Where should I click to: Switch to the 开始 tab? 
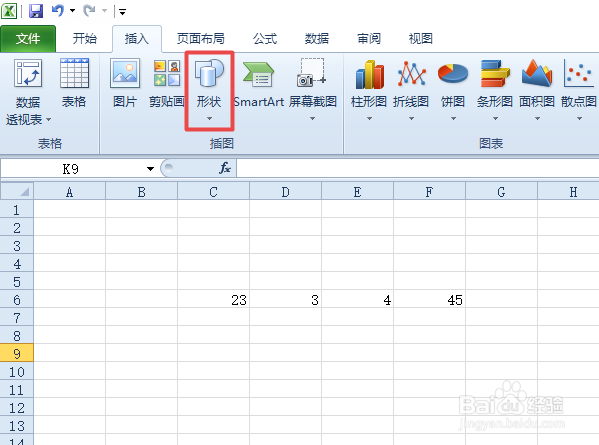pos(85,39)
